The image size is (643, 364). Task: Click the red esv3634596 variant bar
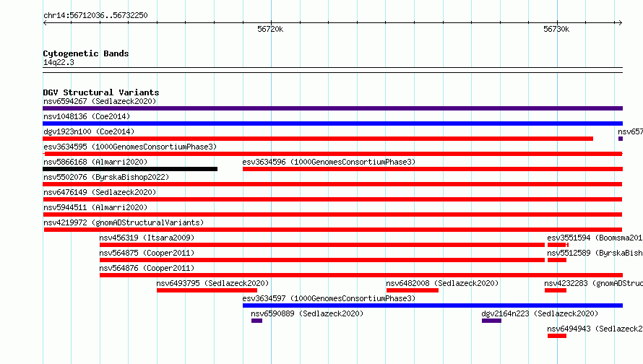(433, 169)
